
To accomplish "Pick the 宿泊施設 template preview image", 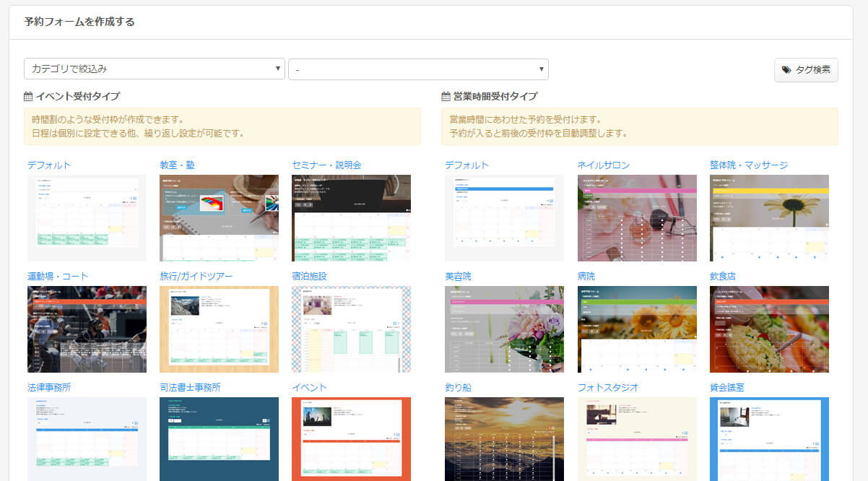I will coord(351,329).
